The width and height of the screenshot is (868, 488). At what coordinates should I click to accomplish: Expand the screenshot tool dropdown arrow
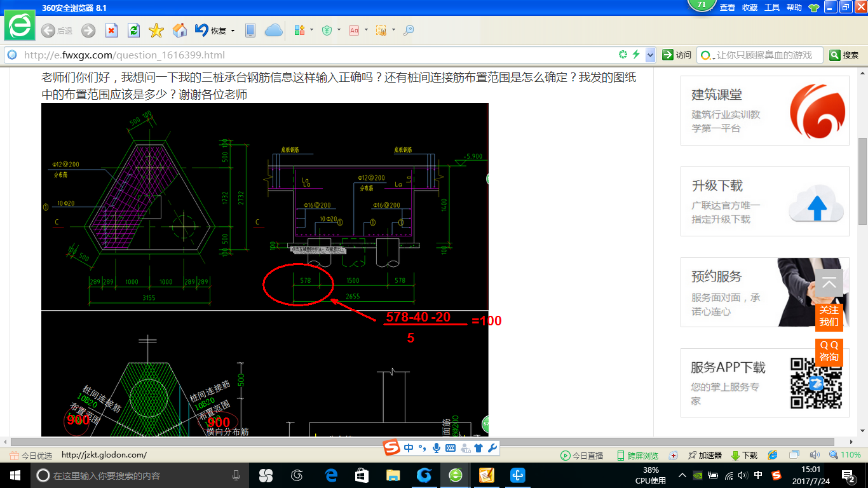coord(393,30)
